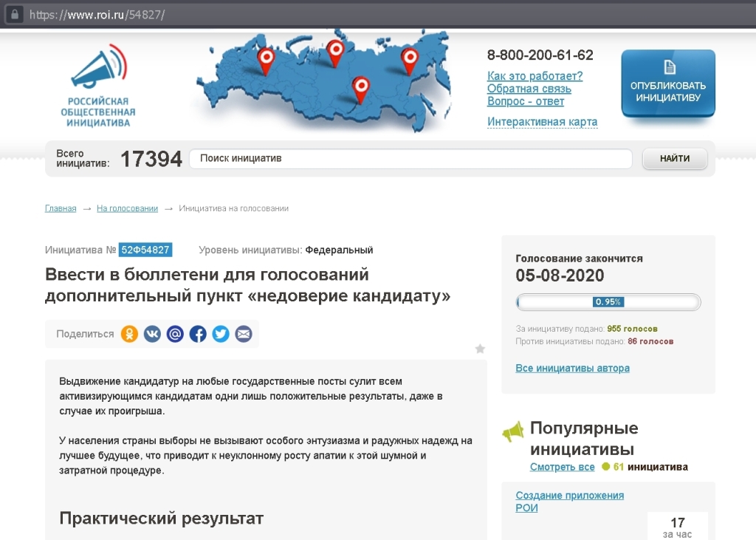Open the Вопрос - ответ link
The height and width of the screenshot is (540, 756).
click(525, 101)
